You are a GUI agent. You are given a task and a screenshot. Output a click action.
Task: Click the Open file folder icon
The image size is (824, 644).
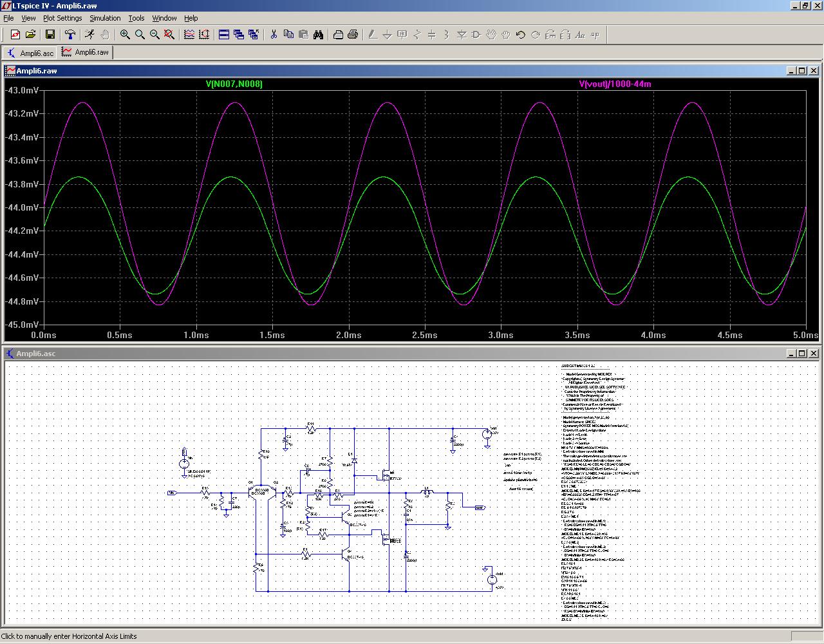(30, 35)
